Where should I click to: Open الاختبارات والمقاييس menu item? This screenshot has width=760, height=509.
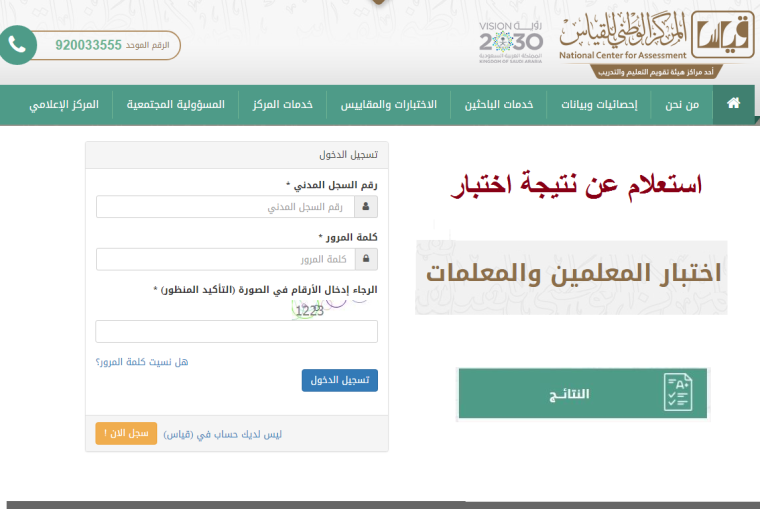[389, 105]
